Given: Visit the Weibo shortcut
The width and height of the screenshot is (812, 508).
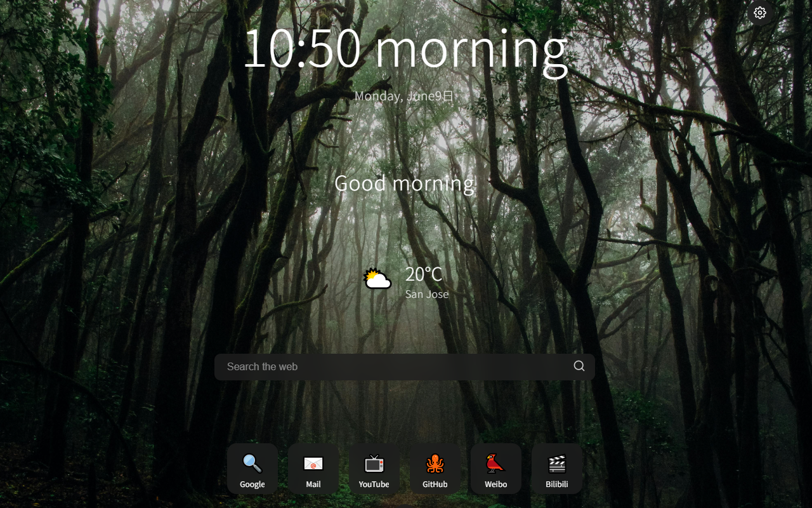Looking at the screenshot, I should 496,469.
